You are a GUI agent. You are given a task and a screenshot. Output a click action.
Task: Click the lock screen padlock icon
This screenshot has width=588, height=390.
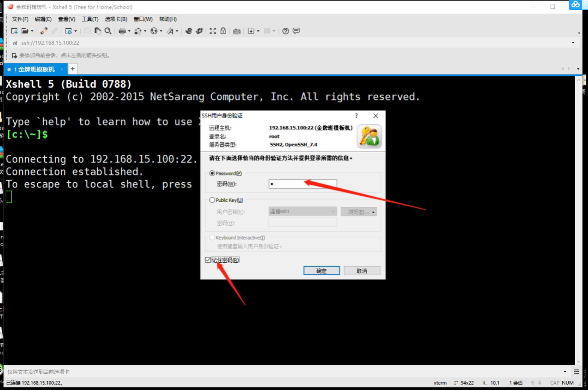coord(223,31)
